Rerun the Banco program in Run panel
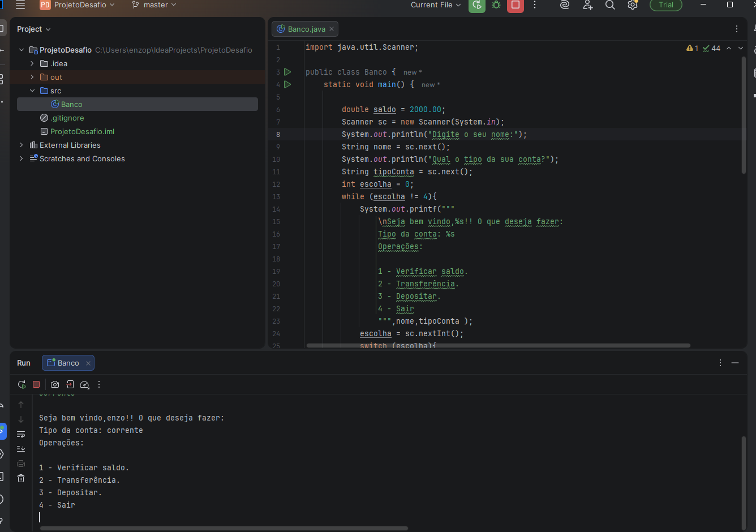 click(x=22, y=384)
